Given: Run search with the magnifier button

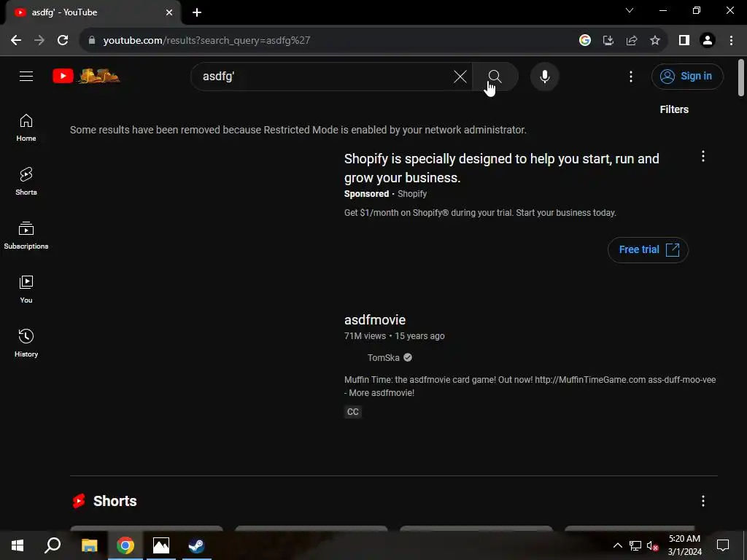Looking at the screenshot, I should 495,76.
